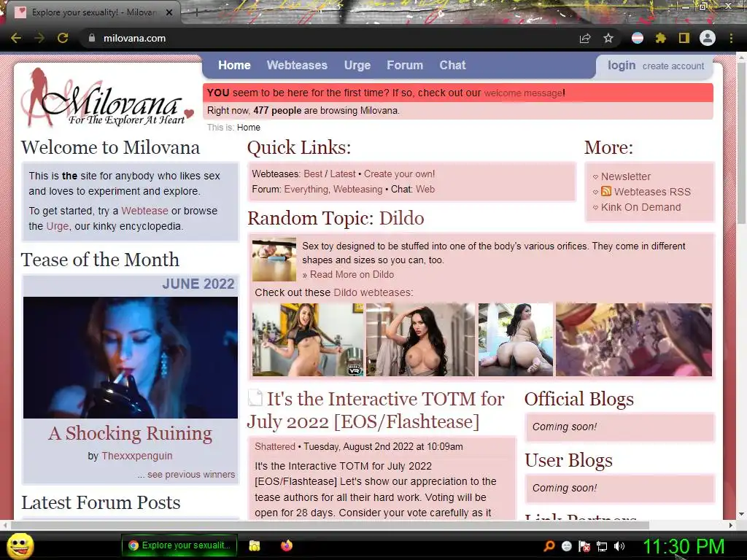Bookmark this page with the star icon
The height and width of the screenshot is (560, 747).
click(x=608, y=38)
